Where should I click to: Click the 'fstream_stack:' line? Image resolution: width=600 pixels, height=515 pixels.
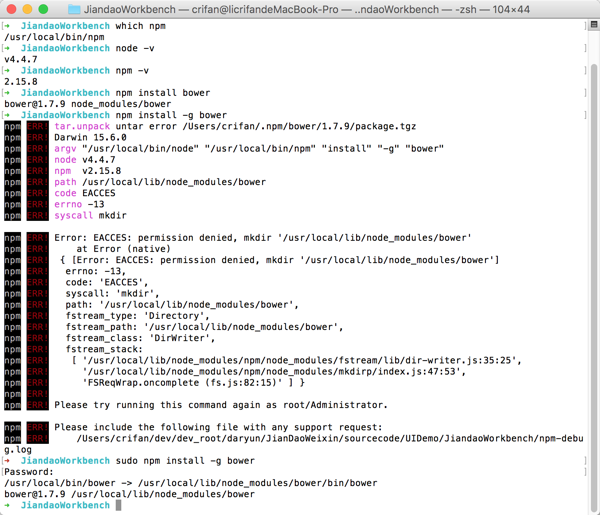click(x=104, y=349)
